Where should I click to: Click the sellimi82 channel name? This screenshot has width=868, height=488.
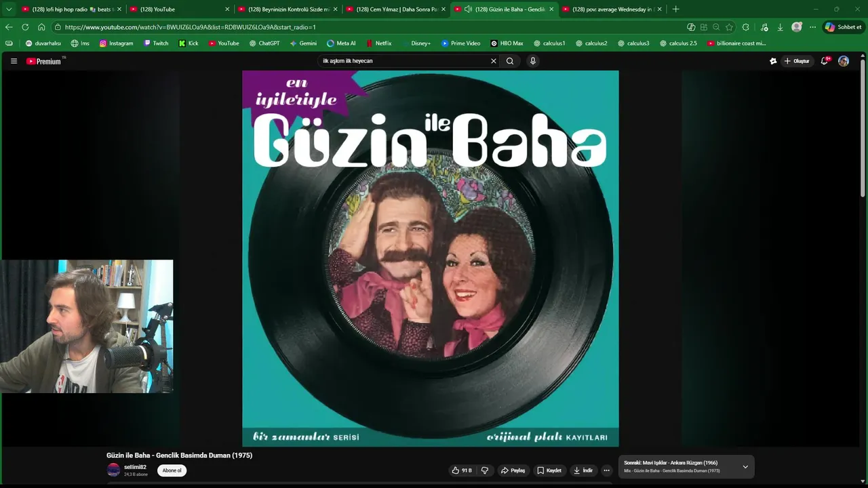click(x=135, y=467)
